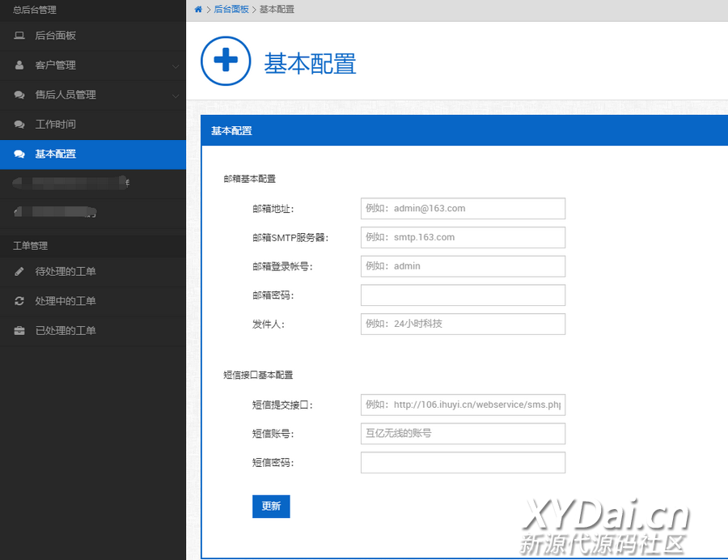Open the 基本配置 sidebar menu item
This screenshot has height=560, width=728.
point(55,154)
